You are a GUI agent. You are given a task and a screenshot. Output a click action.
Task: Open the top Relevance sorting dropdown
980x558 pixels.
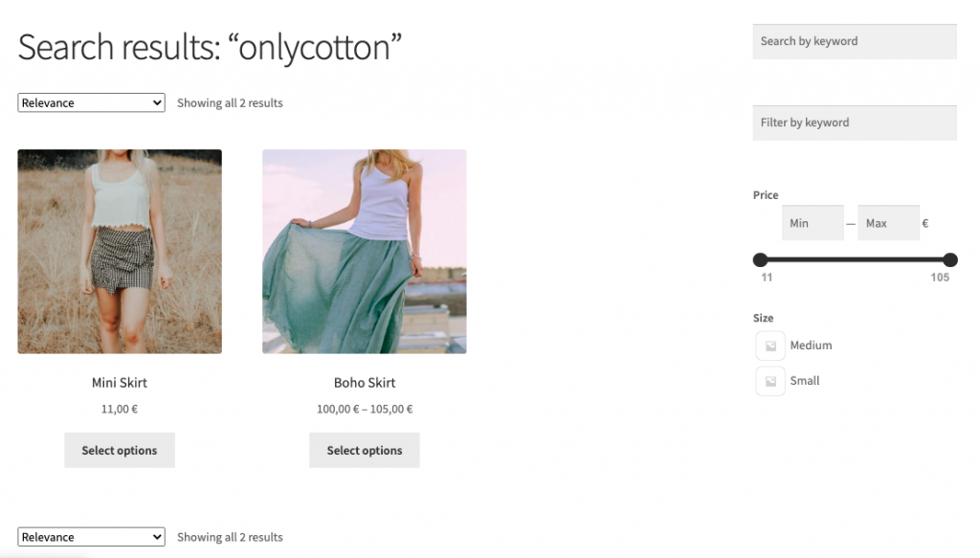[x=91, y=102]
